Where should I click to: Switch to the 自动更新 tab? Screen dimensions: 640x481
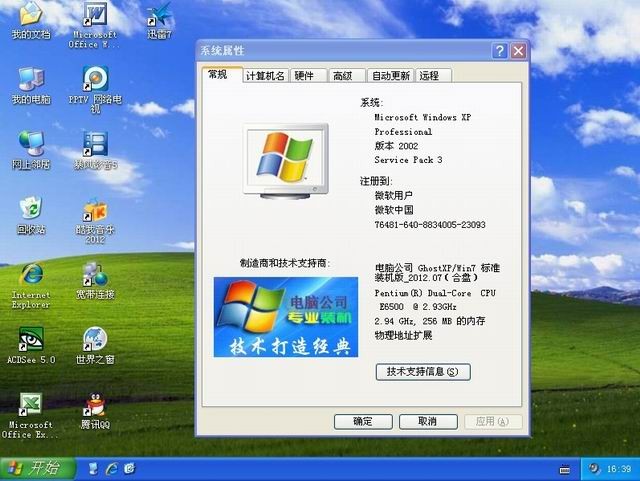click(x=391, y=76)
